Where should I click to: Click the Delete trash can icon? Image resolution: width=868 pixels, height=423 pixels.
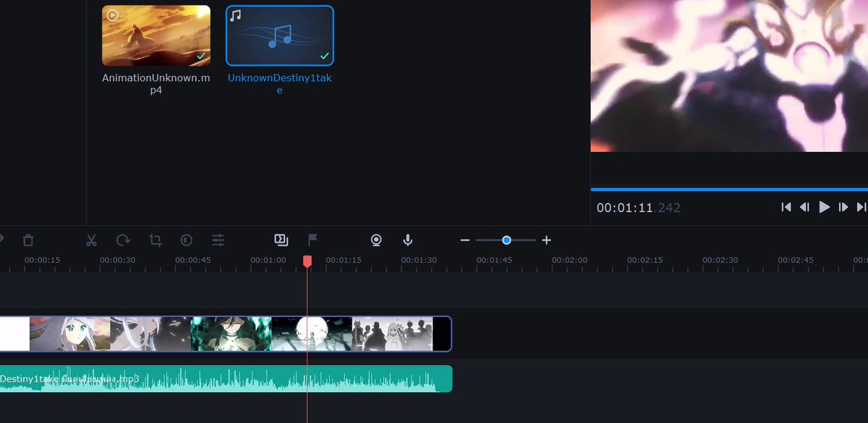27,240
